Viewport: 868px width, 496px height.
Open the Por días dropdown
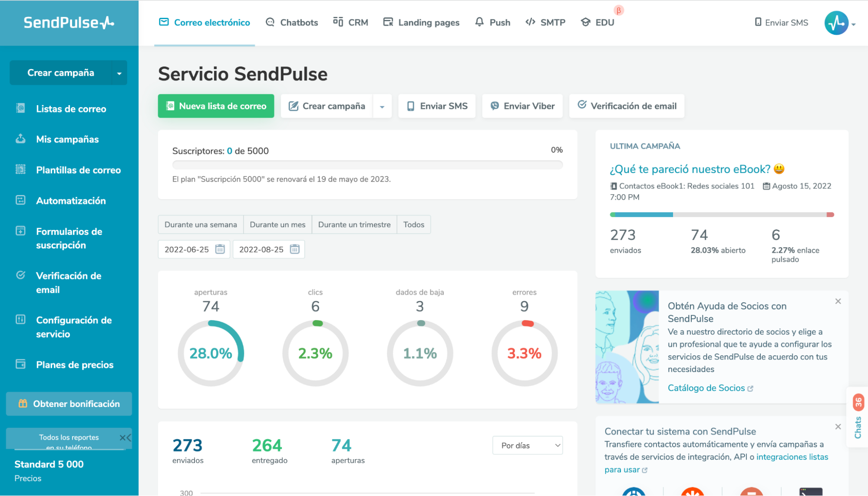click(528, 446)
